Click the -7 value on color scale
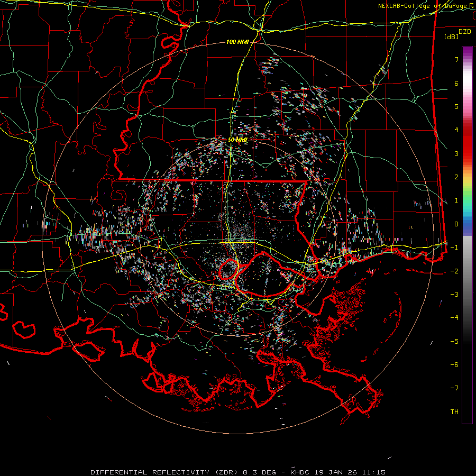Viewport: 476px width, 476px height. [x=454, y=388]
